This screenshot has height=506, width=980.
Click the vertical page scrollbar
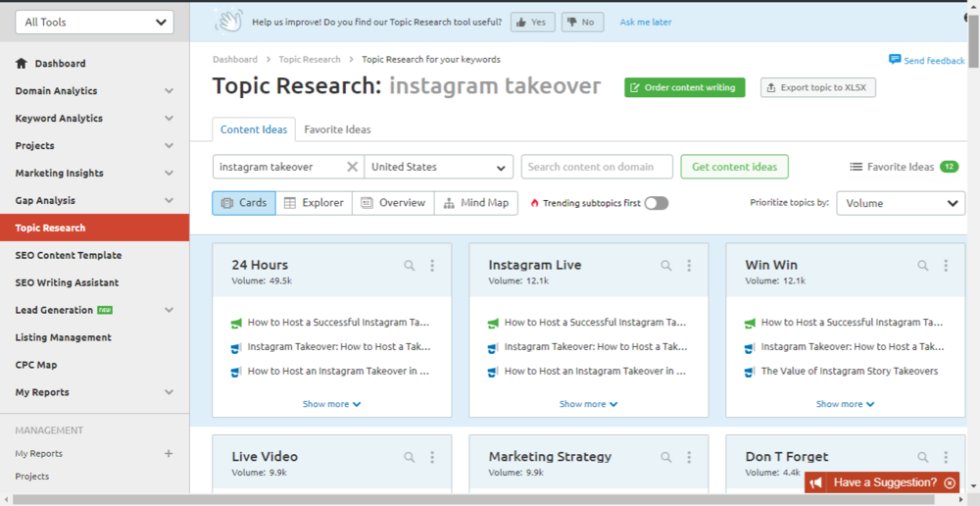pos(974,40)
